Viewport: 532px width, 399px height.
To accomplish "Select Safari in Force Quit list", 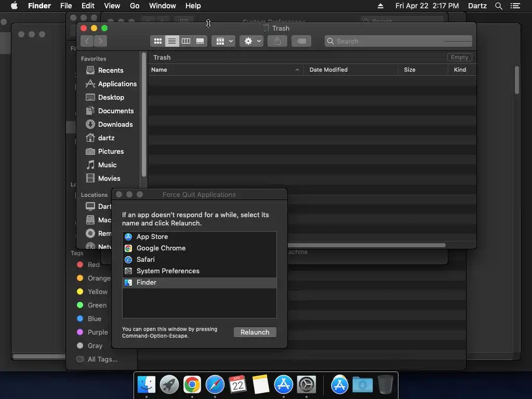I will click(199, 260).
